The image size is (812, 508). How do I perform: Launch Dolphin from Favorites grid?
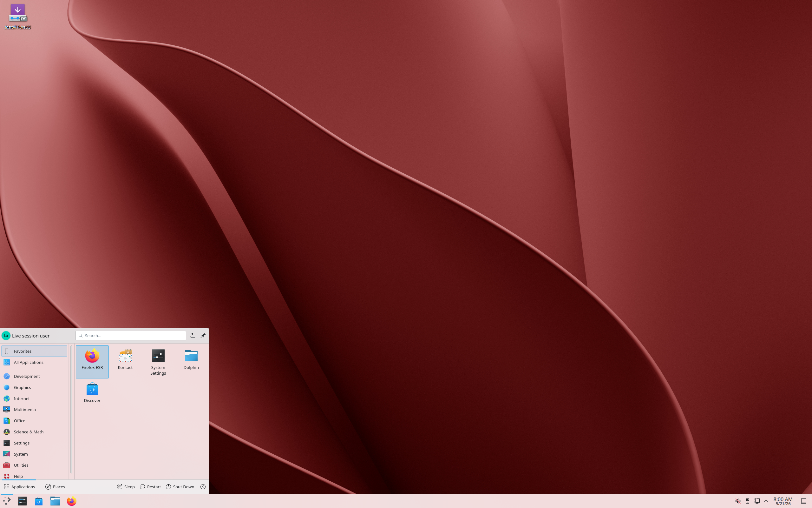pyautogui.click(x=191, y=362)
